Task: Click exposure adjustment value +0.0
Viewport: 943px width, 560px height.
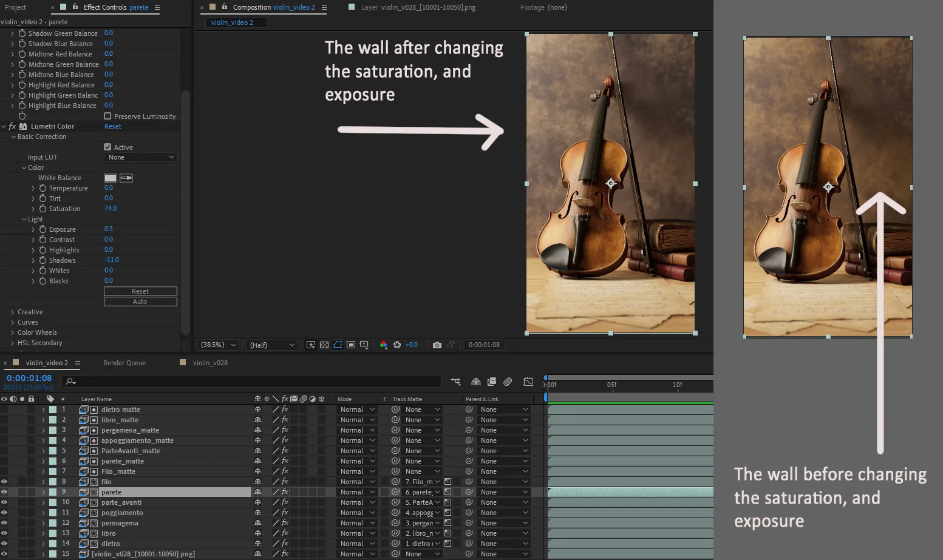Action: coord(411,345)
